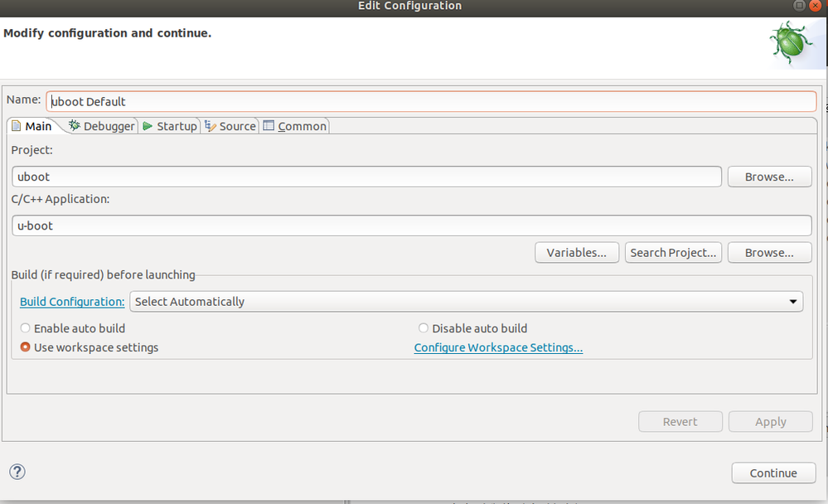
Task: Click the help question mark icon
Action: coord(17,472)
